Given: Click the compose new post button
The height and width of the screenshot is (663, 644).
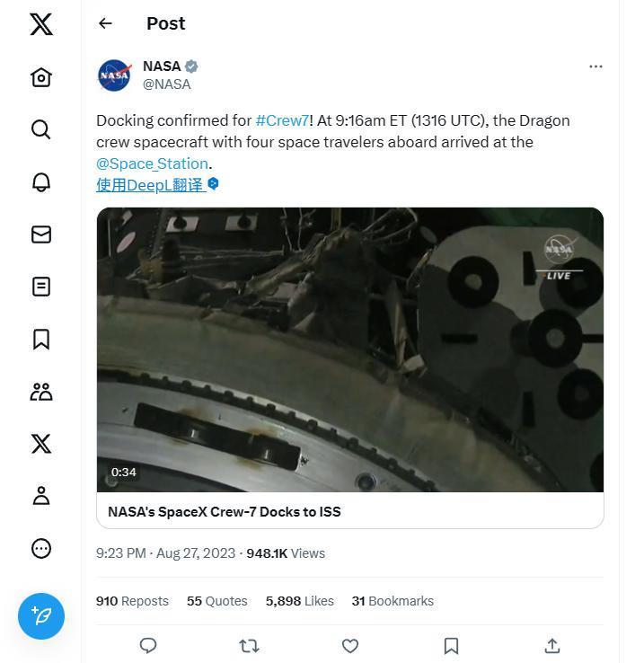Looking at the screenshot, I should pyautogui.click(x=41, y=615).
